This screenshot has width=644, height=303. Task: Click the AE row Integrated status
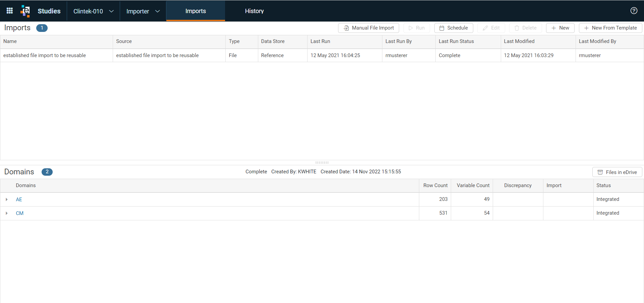click(x=619, y=199)
